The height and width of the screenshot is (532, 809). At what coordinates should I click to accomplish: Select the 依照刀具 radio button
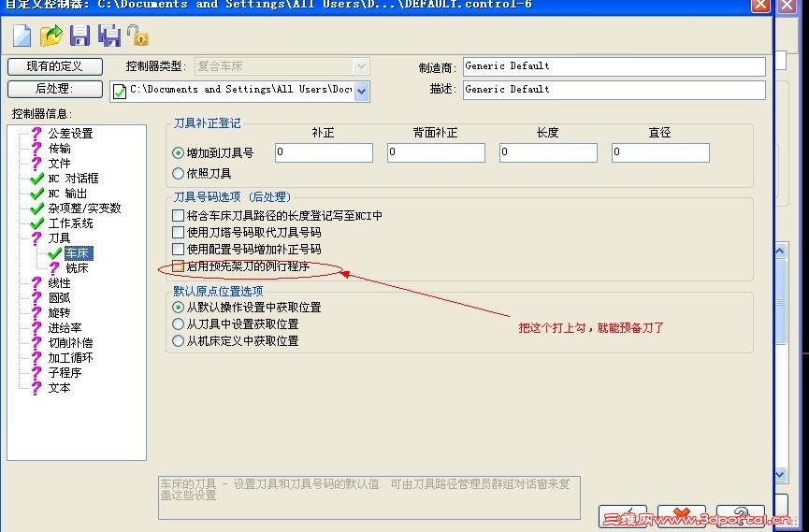178,173
